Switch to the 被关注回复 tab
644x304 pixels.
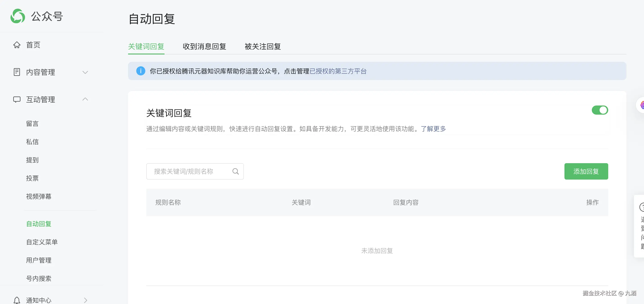pyautogui.click(x=263, y=46)
